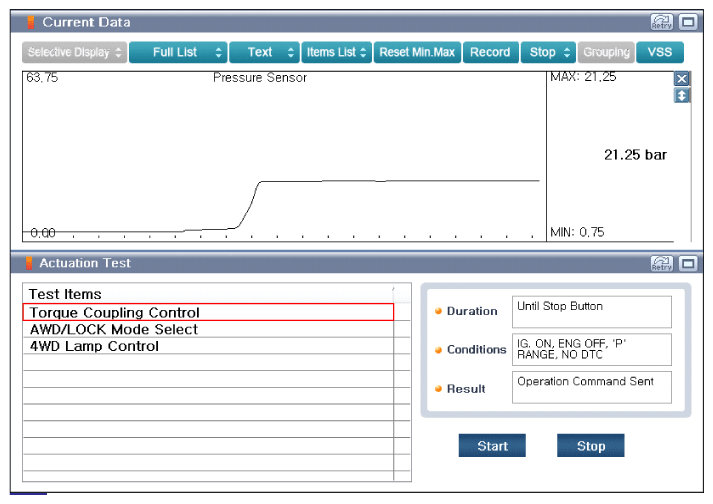Click the Retry icon in Actuation Test header
713x504 pixels.
[662, 263]
